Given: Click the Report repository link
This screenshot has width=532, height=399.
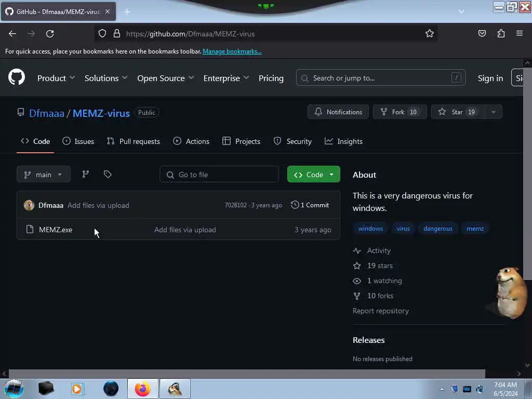Looking at the screenshot, I should click(x=381, y=311).
